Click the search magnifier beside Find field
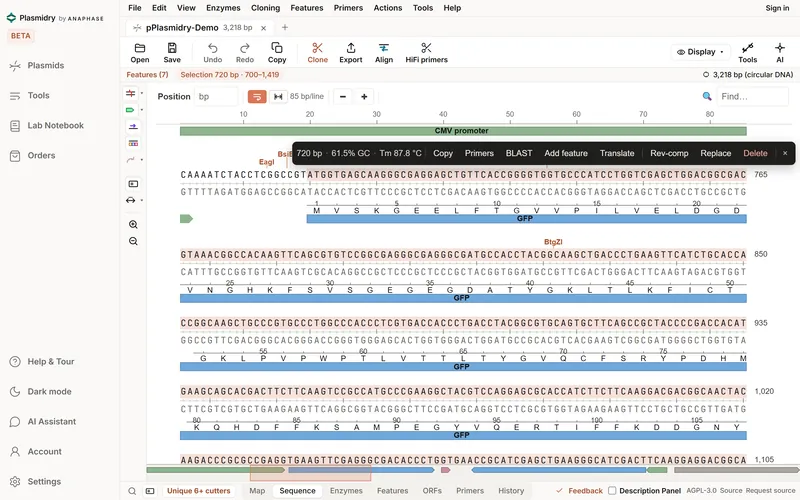Screen dimensions: 800x500 707,96
